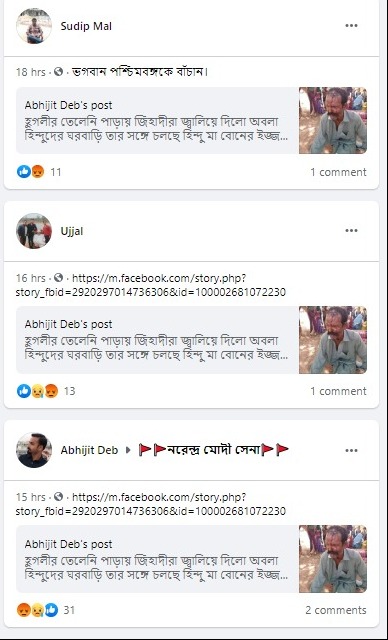Open the story.php URL in Ujjal's post
This screenshot has height=640, width=388.
[x=151, y=285]
